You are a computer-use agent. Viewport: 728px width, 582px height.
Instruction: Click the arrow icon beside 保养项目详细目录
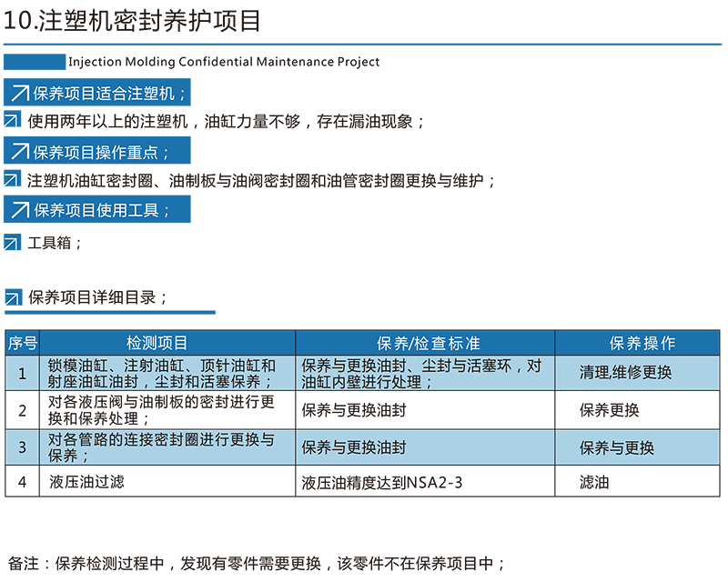point(14,297)
